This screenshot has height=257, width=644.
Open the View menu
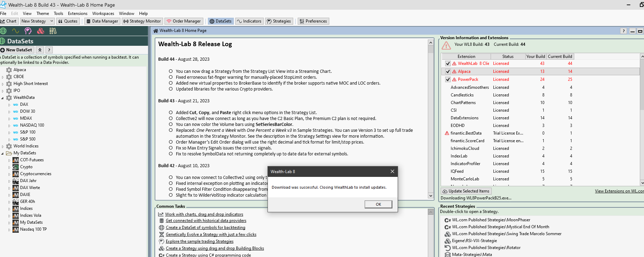point(27,14)
